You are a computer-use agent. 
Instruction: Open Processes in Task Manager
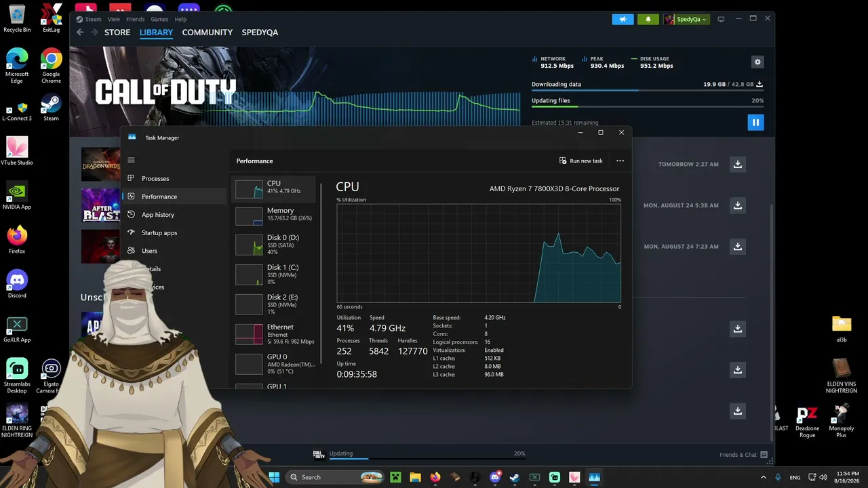[174, 178]
